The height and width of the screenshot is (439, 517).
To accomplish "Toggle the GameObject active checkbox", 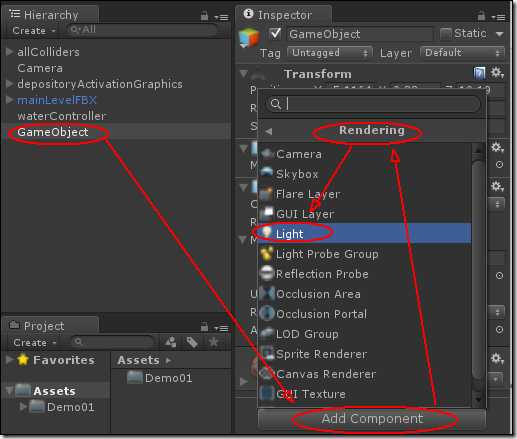I will [x=275, y=33].
